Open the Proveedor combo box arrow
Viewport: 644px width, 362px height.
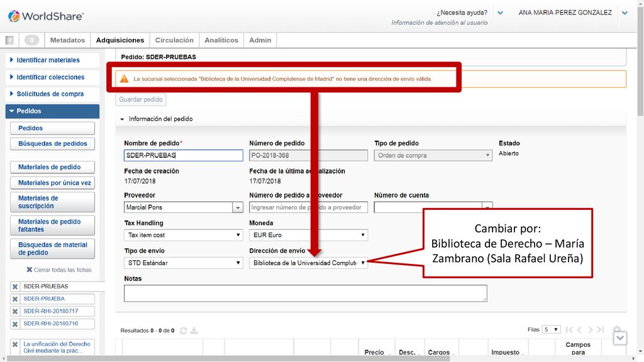237,207
